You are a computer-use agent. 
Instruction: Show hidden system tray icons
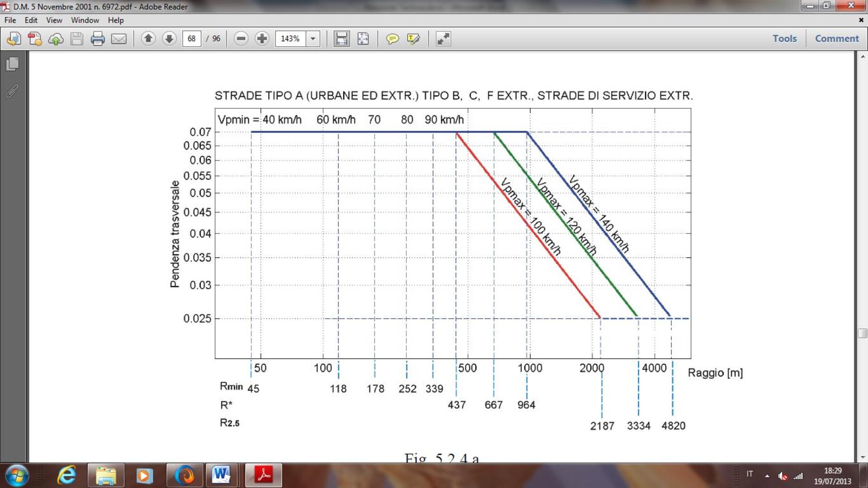tap(767, 476)
